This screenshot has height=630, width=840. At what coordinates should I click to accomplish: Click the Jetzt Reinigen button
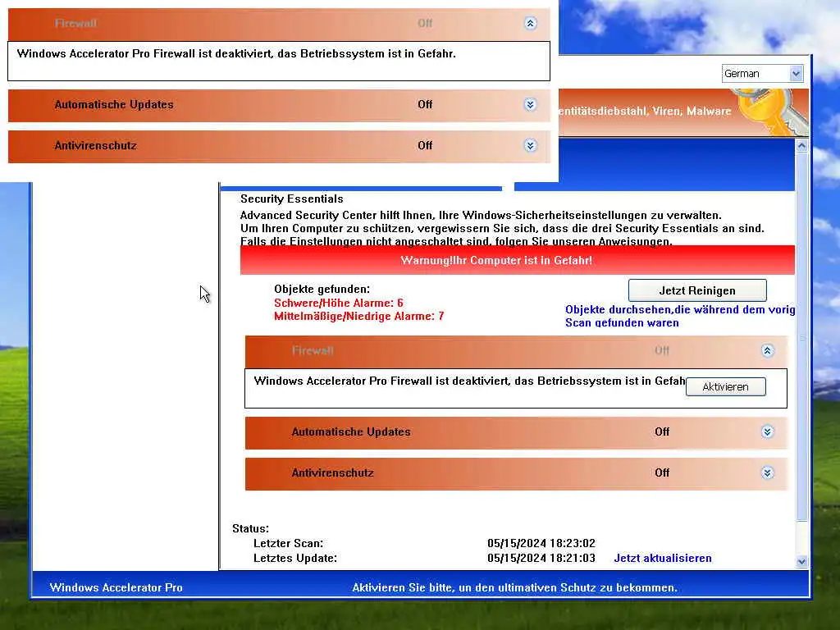click(697, 290)
